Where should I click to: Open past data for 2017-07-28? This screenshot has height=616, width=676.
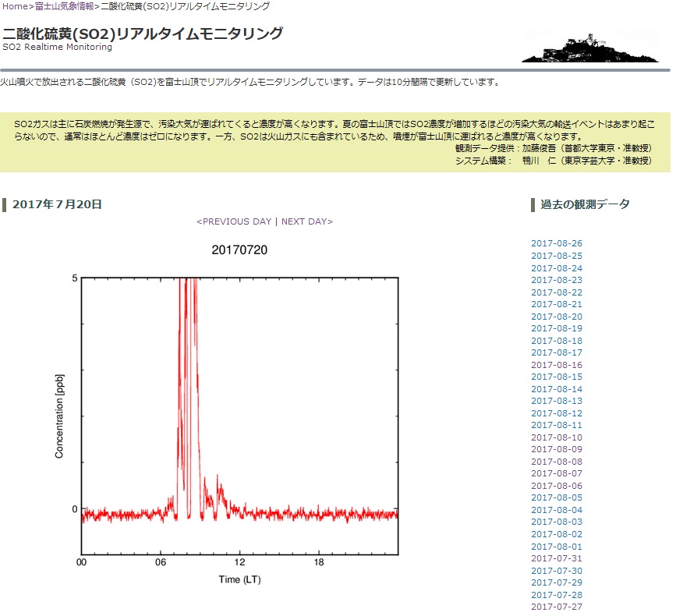click(x=557, y=594)
